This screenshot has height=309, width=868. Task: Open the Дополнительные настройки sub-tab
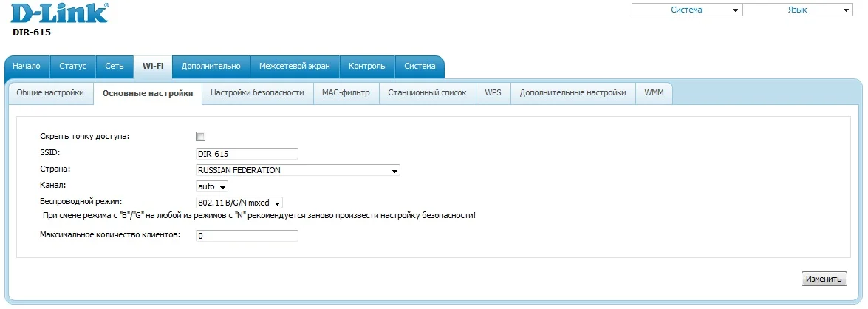[x=573, y=93]
